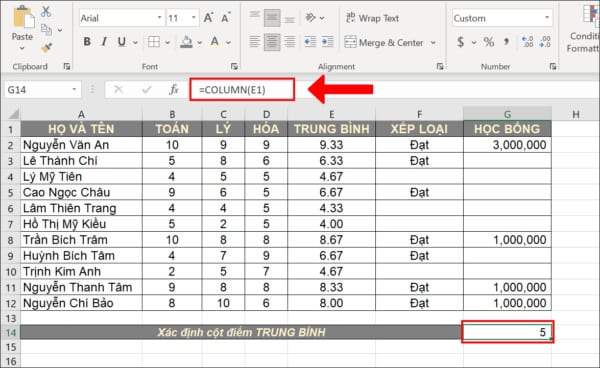Image resolution: width=600 pixels, height=368 pixels.
Task: Open font color dropdown arrow
Action: tap(228, 42)
